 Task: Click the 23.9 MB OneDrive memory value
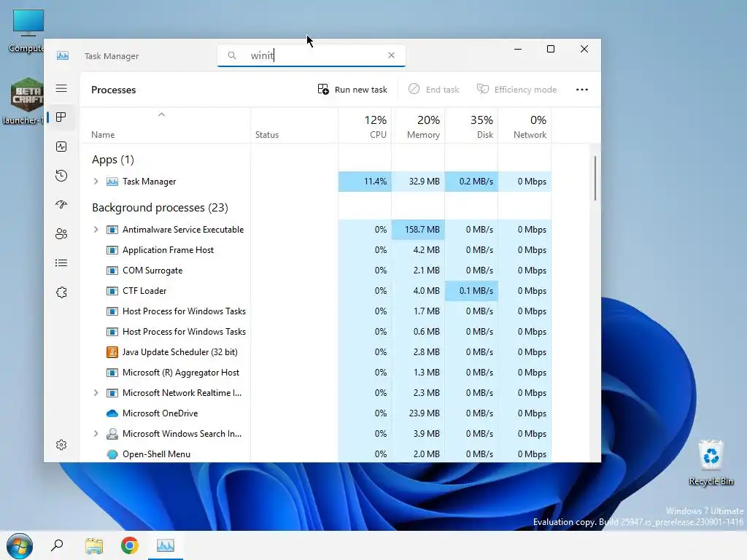tap(424, 413)
